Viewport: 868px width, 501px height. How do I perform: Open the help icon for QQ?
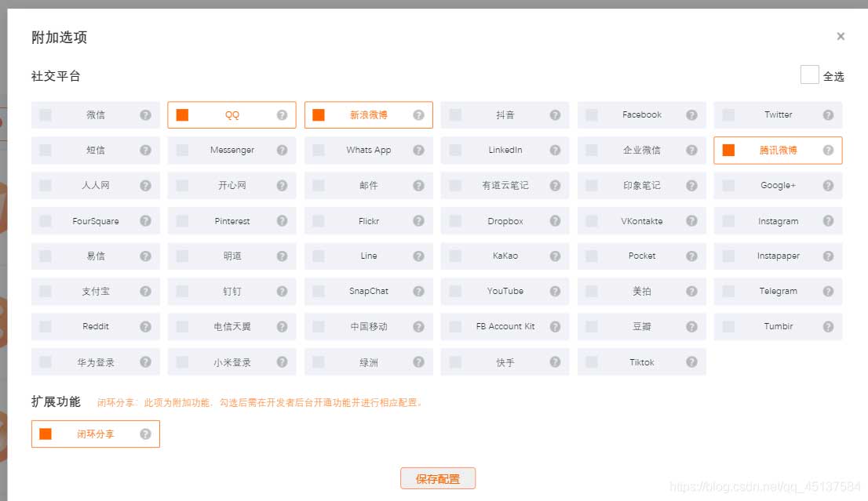coord(283,115)
